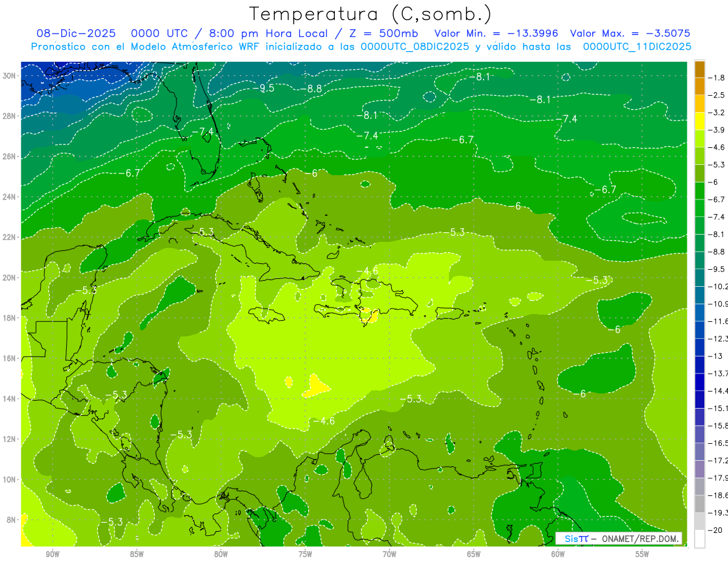Click the 90W longitude axis label
The height and width of the screenshot is (562, 728).
[x=52, y=554]
